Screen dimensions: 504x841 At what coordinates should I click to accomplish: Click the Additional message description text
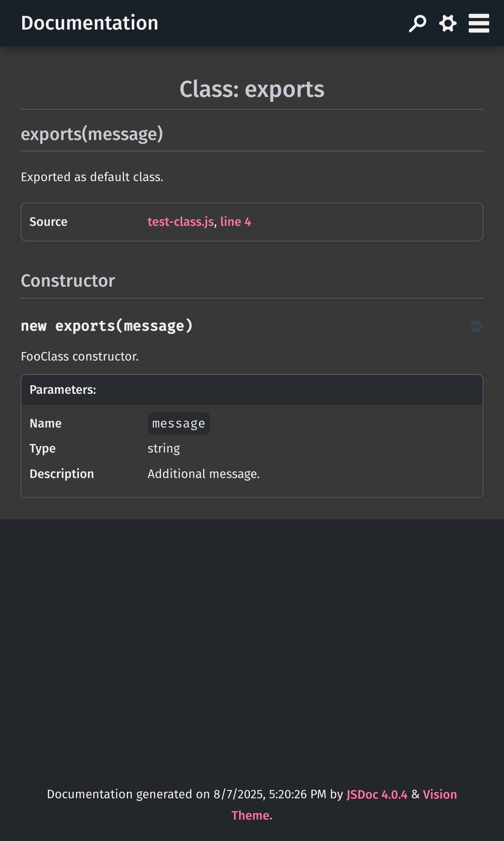[x=204, y=474]
